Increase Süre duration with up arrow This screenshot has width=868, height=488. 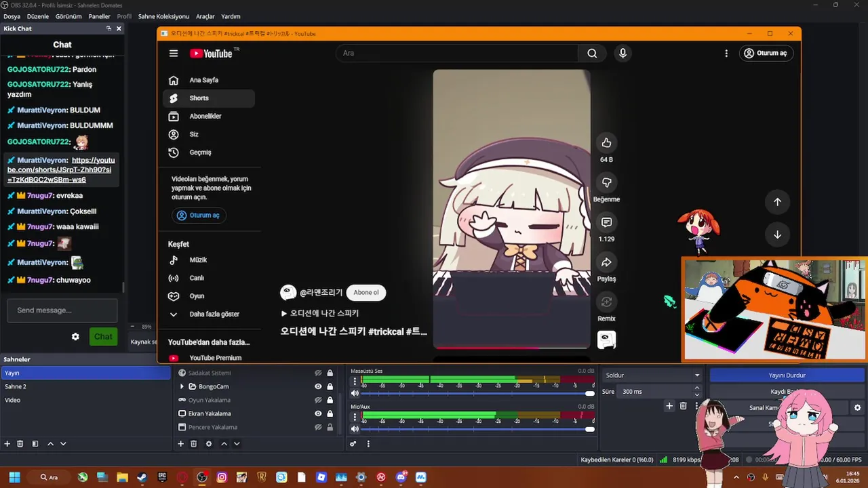[x=696, y=388]
